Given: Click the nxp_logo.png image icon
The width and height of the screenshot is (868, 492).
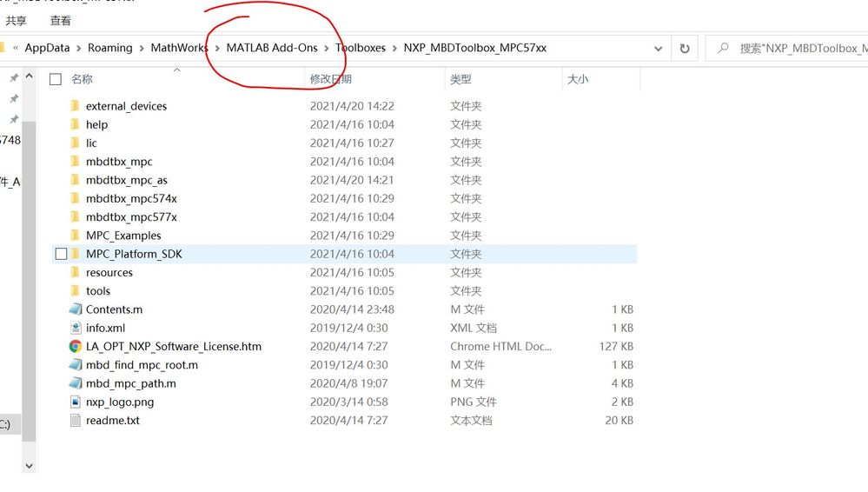Looking at the screenshot, I should click(x=76, y=402).
